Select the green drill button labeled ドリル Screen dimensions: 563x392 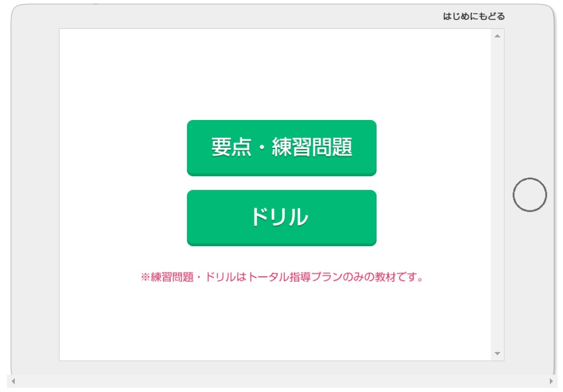coord(281,218)
